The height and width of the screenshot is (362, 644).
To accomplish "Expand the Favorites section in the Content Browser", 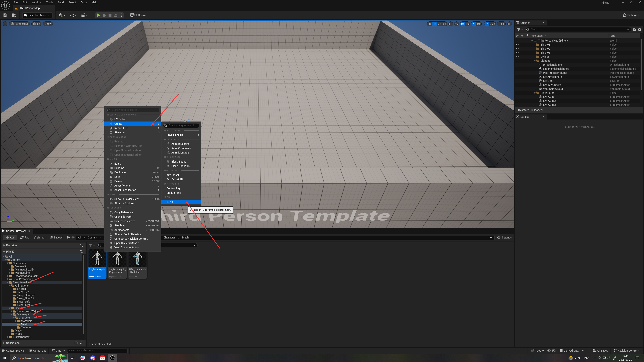I will [4, 246].
